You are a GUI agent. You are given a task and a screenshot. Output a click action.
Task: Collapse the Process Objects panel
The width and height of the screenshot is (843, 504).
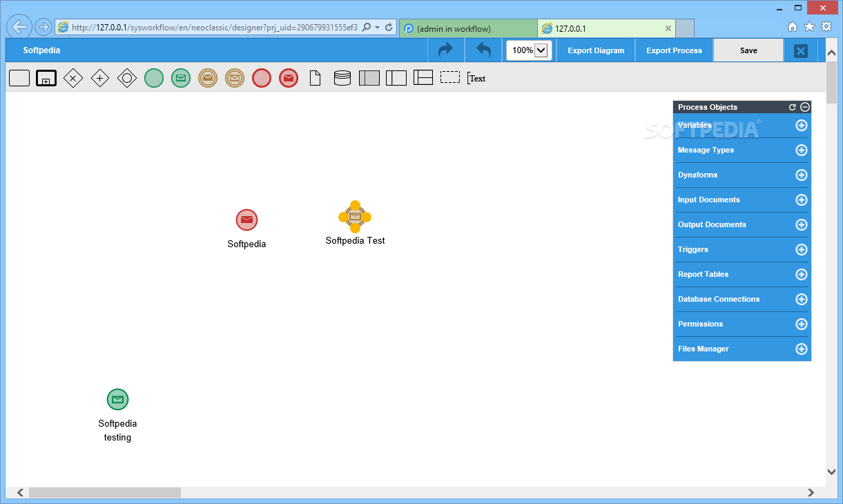[x=805, y=107]
